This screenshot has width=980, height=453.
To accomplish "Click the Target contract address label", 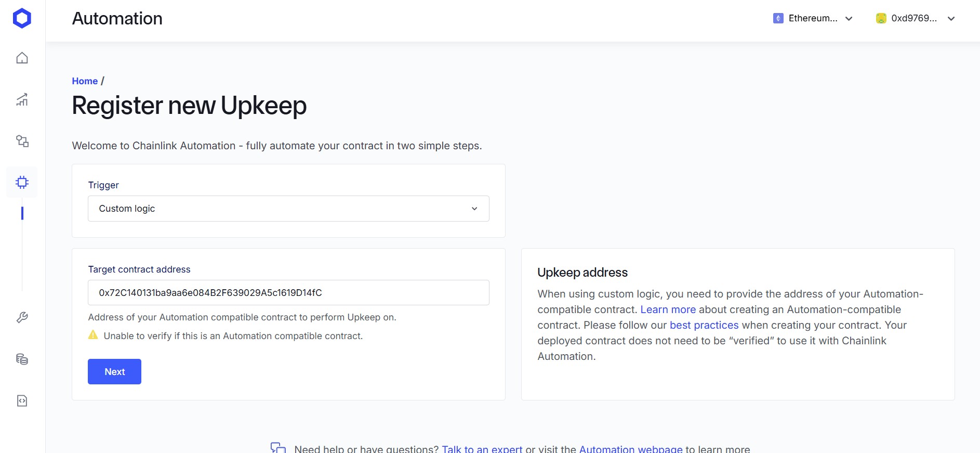I will coord(139,269).
